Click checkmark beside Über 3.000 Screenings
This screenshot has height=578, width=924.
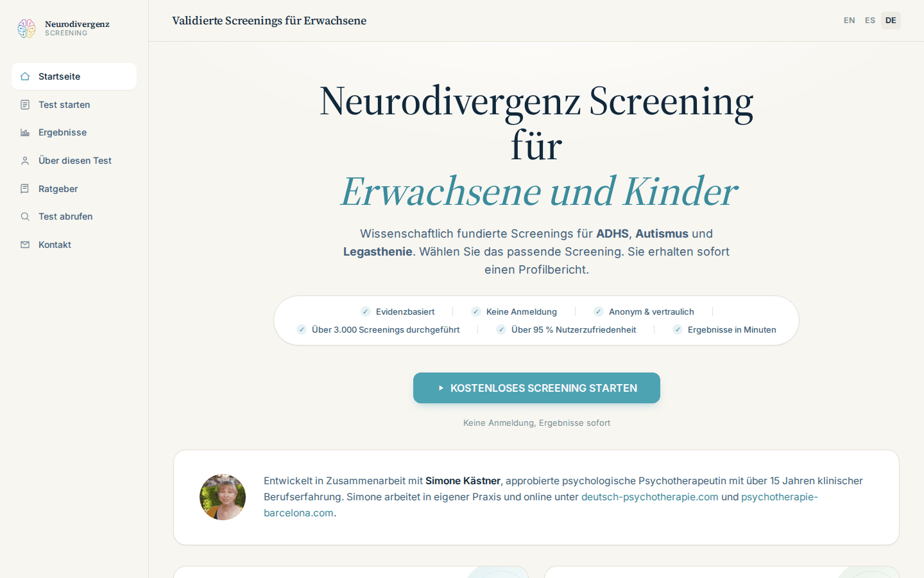[x=302, y=329]
